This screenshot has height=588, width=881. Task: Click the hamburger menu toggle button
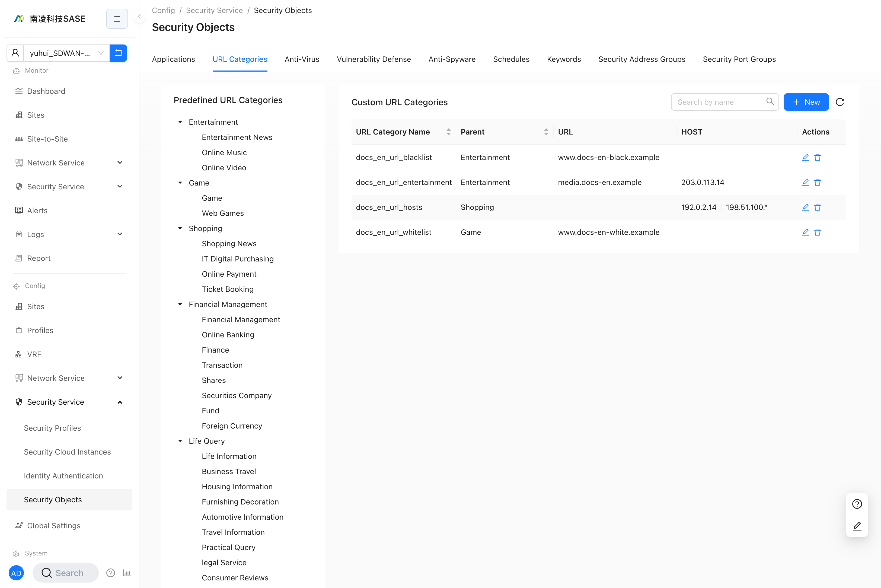pyautogui.click(x=117, y=19)
